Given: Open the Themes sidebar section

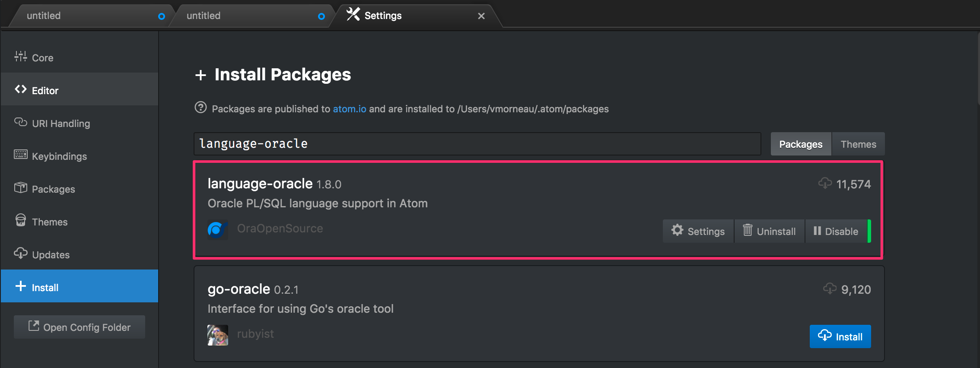Looking at the screenshot, I should tap(80, 222).
